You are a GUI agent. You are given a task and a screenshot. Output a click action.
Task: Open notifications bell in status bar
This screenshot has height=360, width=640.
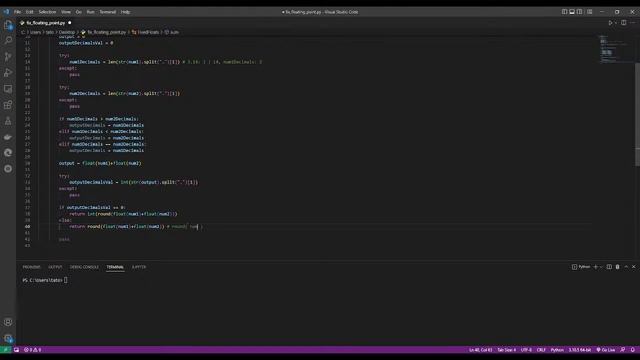[633, 350]
